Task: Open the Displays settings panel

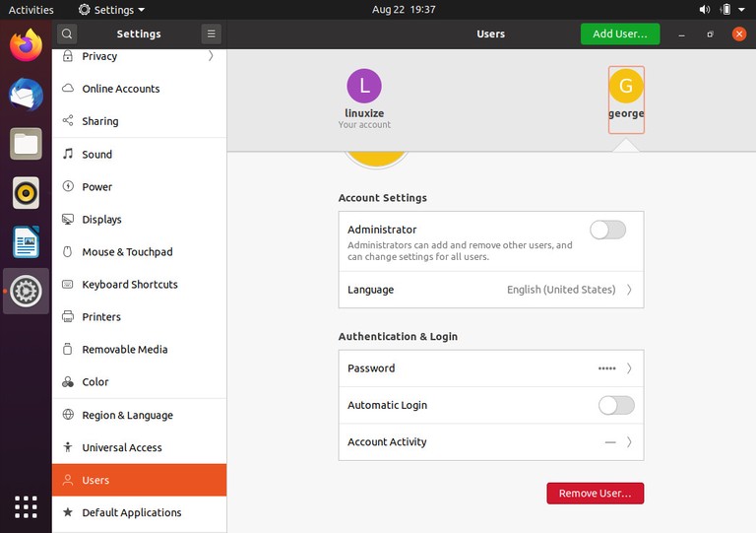Action: [140, 220]
